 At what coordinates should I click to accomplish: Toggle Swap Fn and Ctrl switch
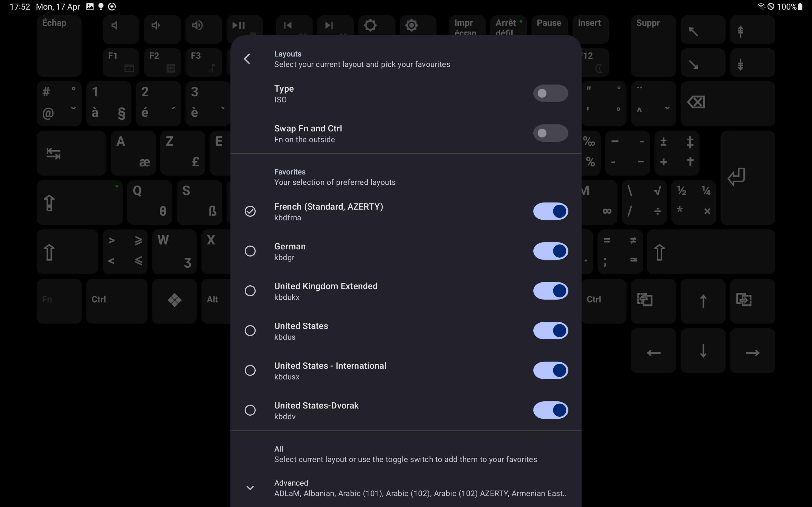click(x=551, y=133)
